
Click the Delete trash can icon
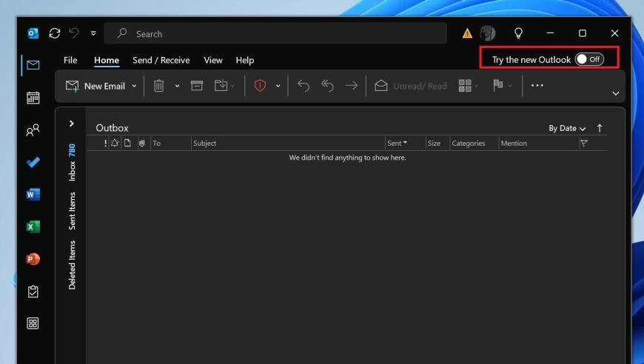159,86
